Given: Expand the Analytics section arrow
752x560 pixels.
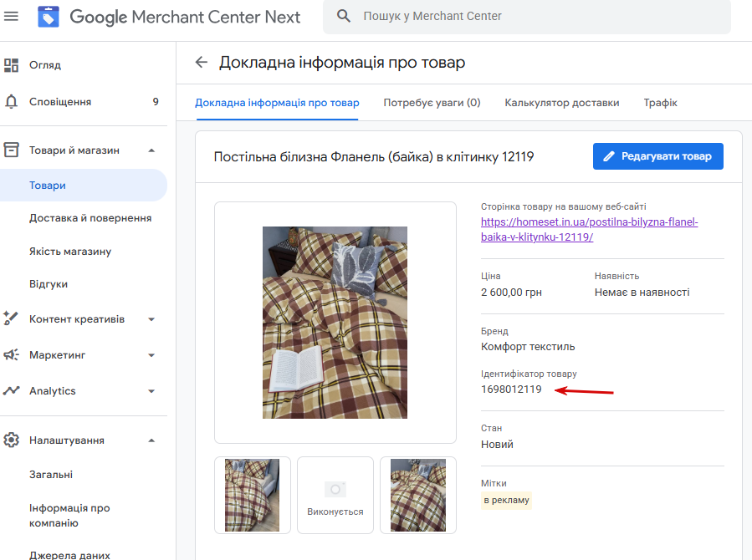Looking at the screenshot, I should pos(151,391).
